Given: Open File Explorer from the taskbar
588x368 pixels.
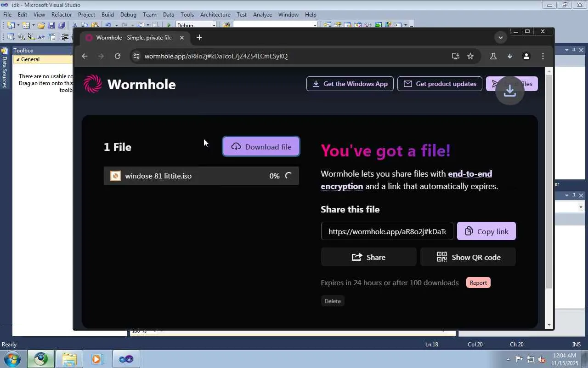Looking at the screenshot, I should pos(69,359).
